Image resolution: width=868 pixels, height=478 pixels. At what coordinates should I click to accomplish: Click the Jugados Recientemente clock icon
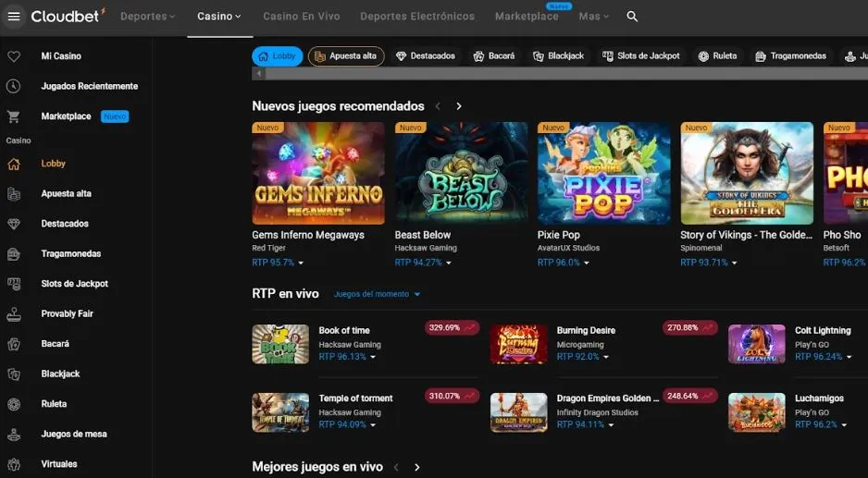coord(13,86)
